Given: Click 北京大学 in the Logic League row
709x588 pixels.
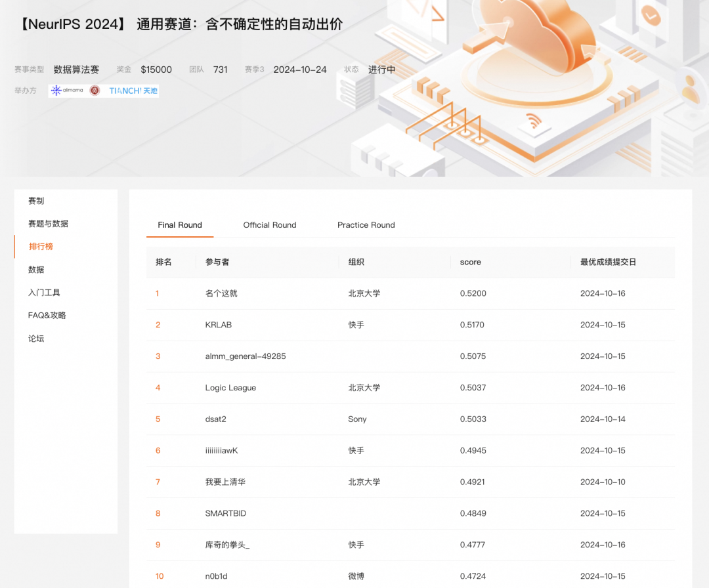Looking at the screenshot, I should click(x=364, y=387).
